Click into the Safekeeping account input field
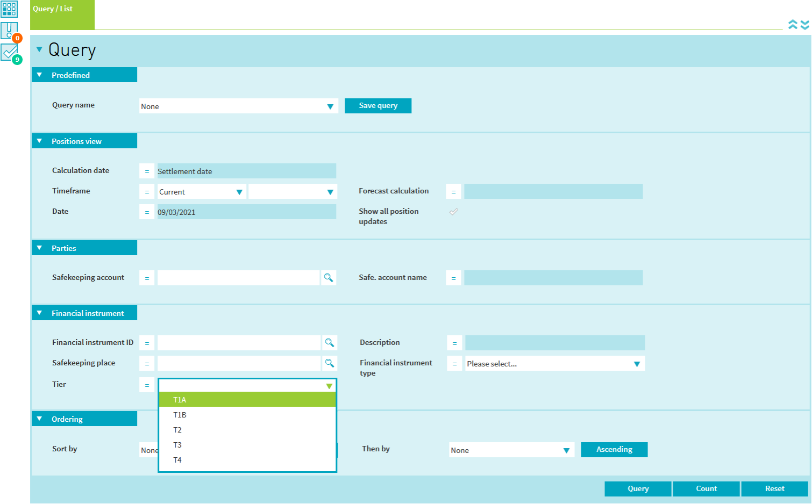Screen dimensions: 812x504 tap(238, 278)
